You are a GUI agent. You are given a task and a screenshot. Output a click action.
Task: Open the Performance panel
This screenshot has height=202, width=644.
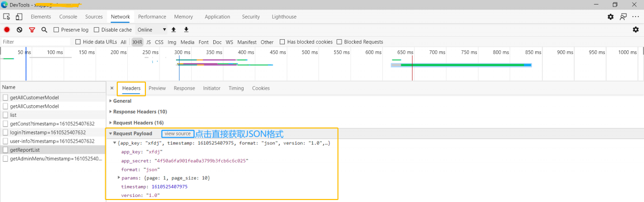152,17
